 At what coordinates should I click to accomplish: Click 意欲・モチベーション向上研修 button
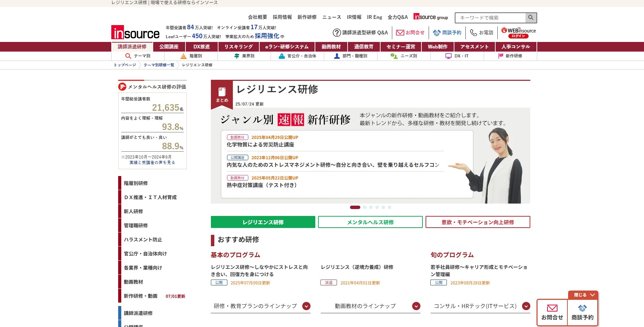[x=478, y=222]
